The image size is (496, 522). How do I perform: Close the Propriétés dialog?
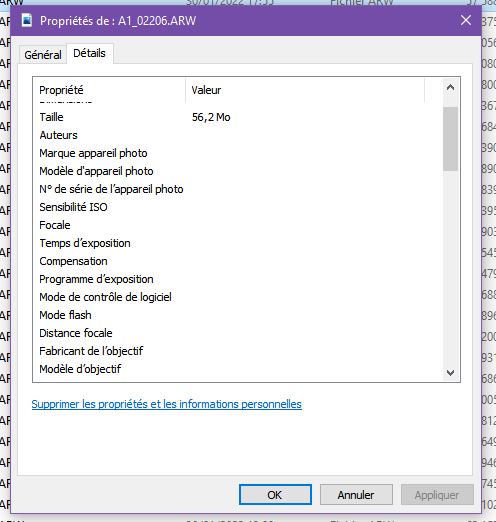[x=466, y=20]
